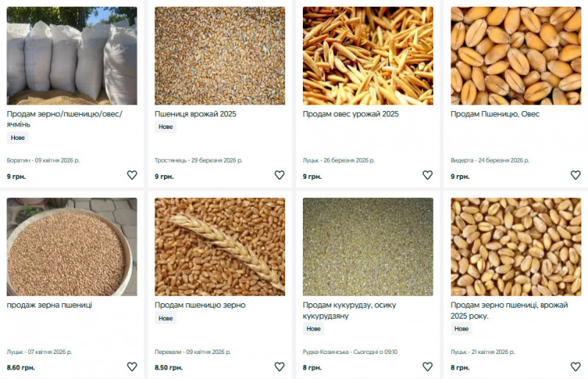588x379 pixels.
Task: Open Пшениця врожай 2025 listing title
Action: tap(196, 114)
